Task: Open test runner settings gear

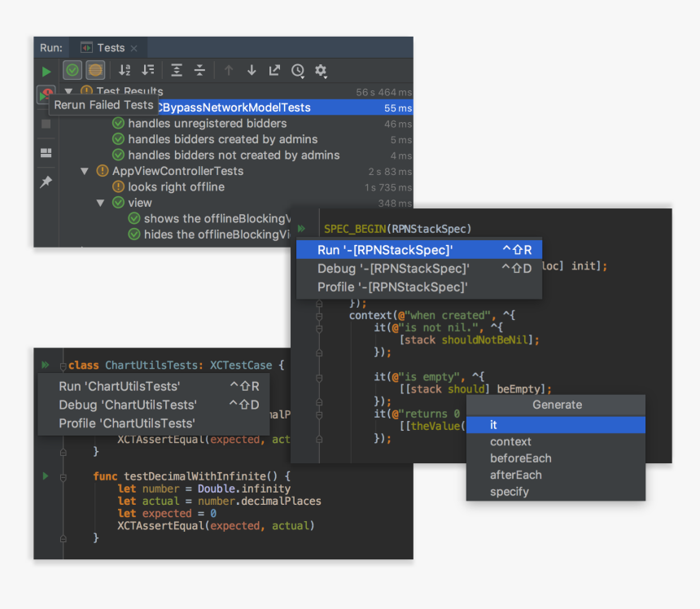Action: click(x=321, y=71)
